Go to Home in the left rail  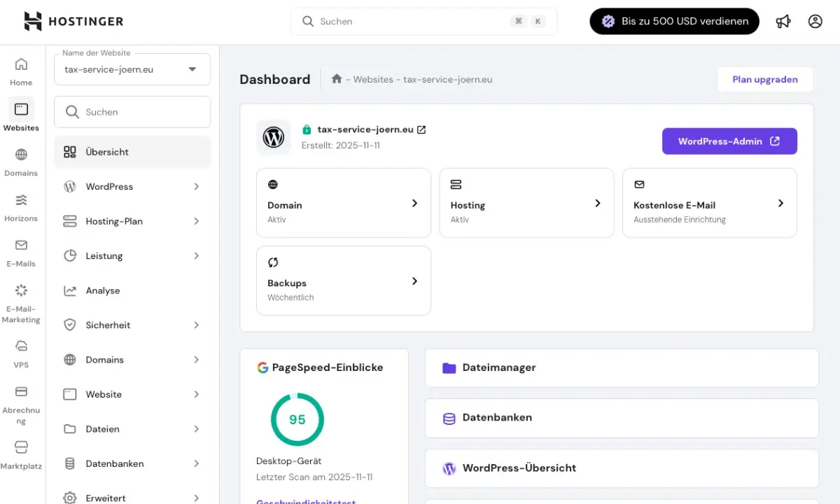click(21, 72)
